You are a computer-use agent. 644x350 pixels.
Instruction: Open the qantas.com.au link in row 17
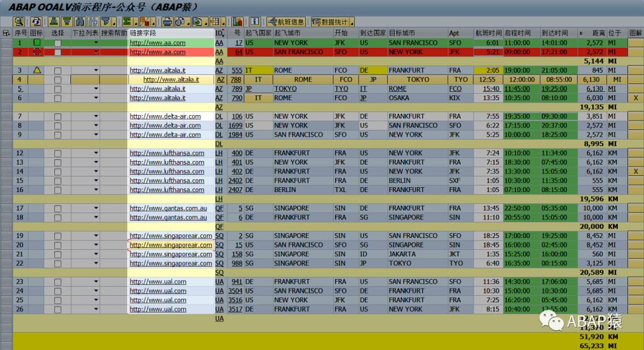click(168, 208)
